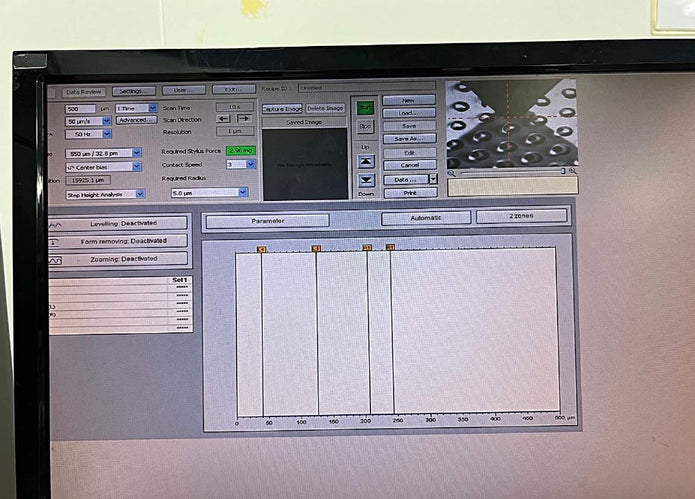Click Capture Image

[x=282, y=109]
